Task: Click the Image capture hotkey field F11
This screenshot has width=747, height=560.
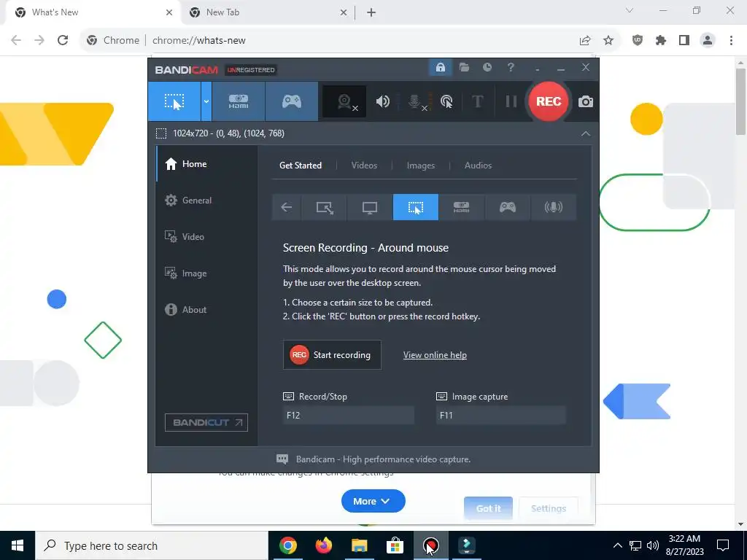Action: 500,415
